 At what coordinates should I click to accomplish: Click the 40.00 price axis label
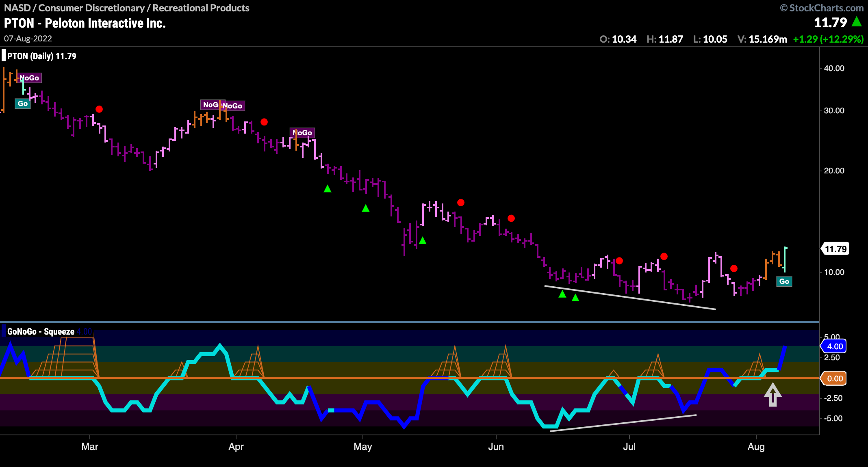(x=834, y=68)
